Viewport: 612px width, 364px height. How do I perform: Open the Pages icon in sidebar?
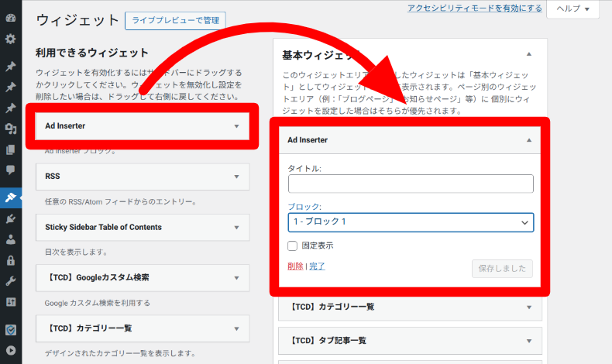[11, 149]
